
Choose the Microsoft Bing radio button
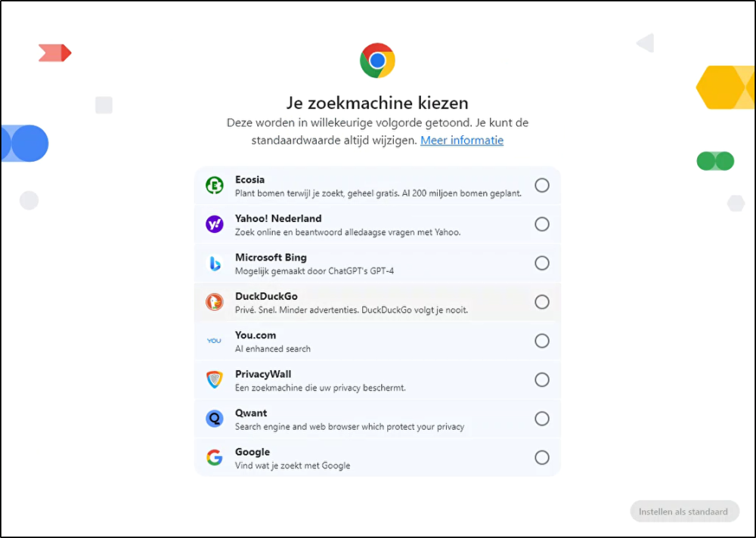point(542,263)
